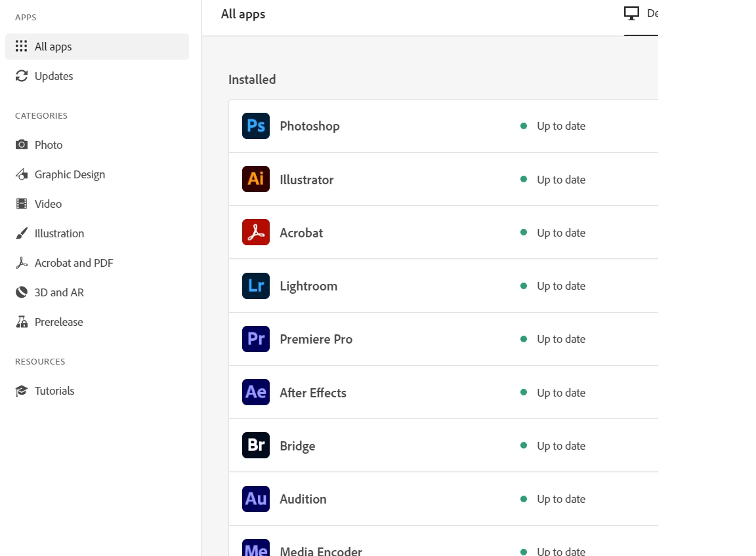Image resolution: width=756 pixels, height=556 pixels.
Task: Click the Bridge Br app icon
Action: pos(255,445)
